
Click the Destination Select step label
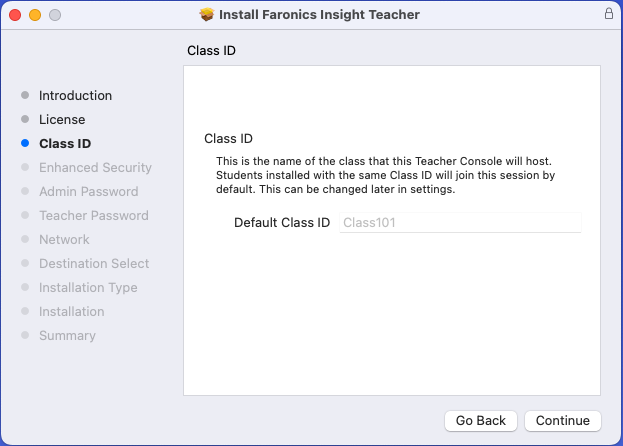(94, 264)
